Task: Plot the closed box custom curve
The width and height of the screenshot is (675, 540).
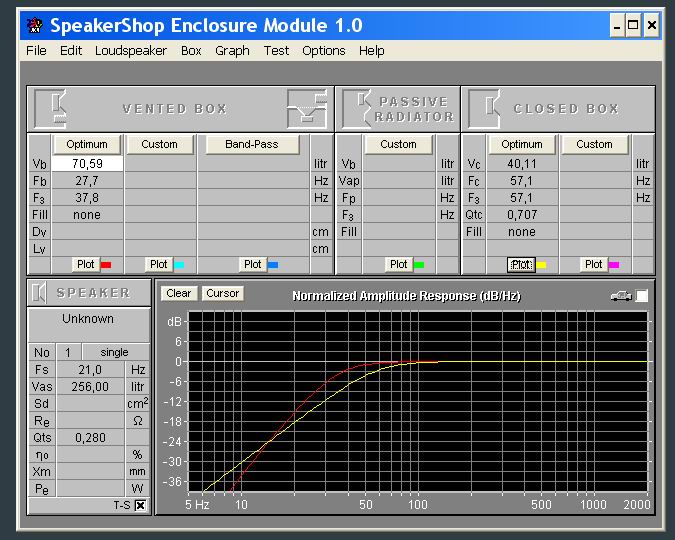Action: pyautogui.click(x=594, y=264)
